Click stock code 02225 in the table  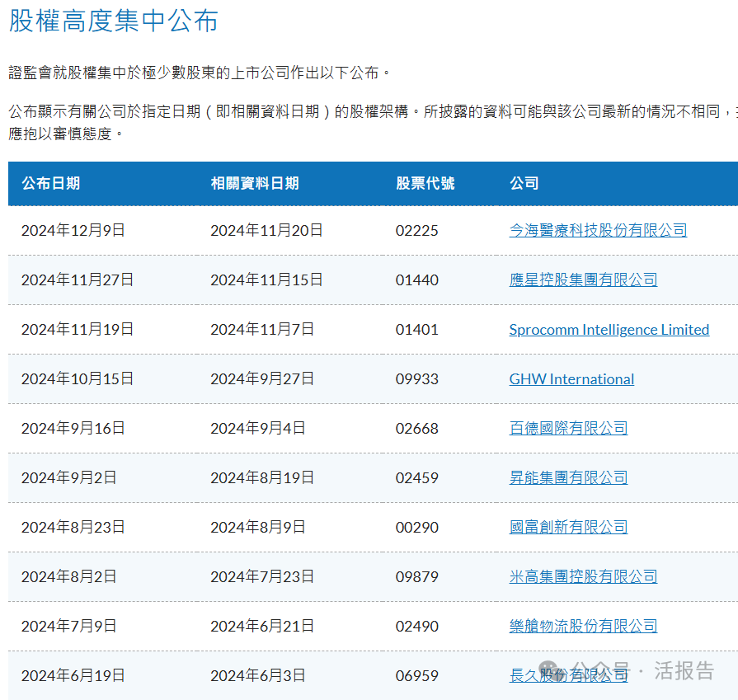tap(417, 231)
